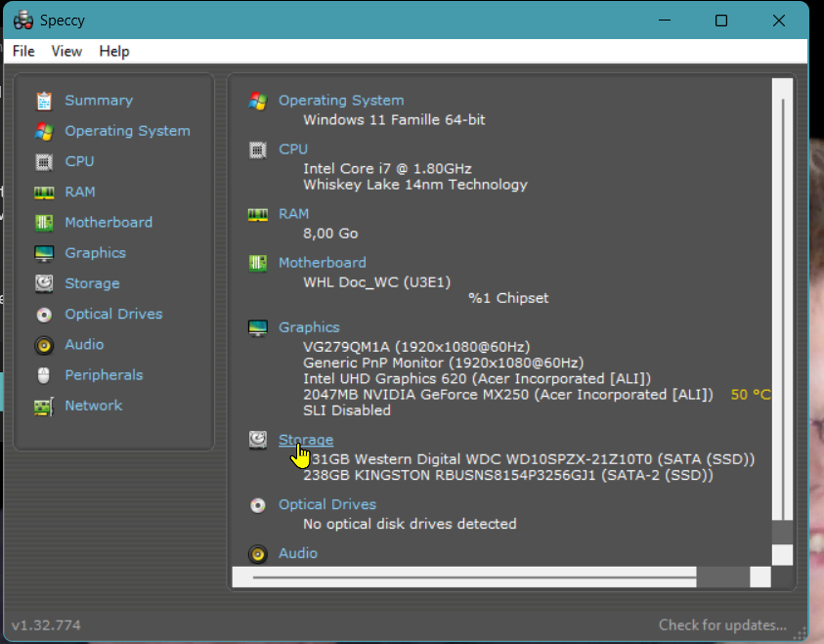This screenshot has width=824, height=644.
Task: Select the Network icon in sidebar
Action: (x=44, y=406)
